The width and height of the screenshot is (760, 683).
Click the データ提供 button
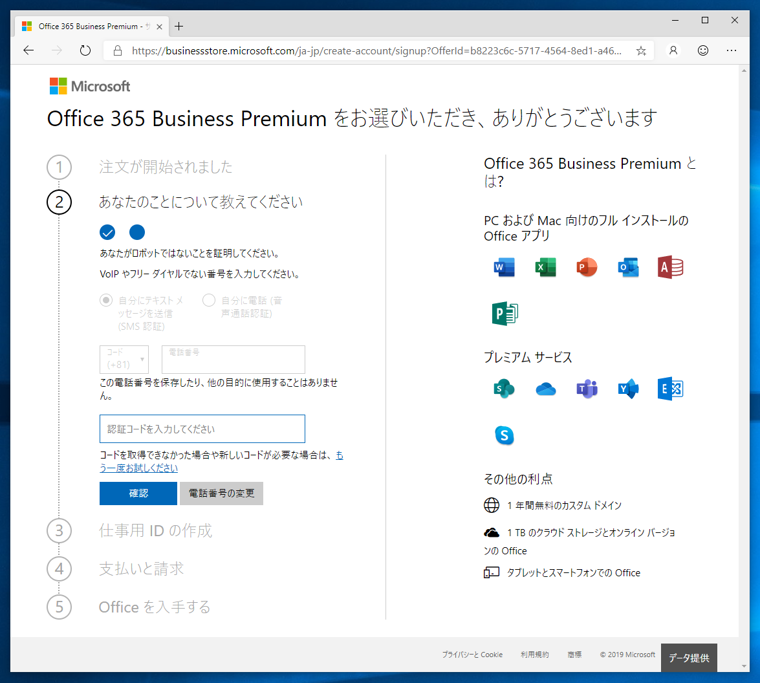click(689, 658)
